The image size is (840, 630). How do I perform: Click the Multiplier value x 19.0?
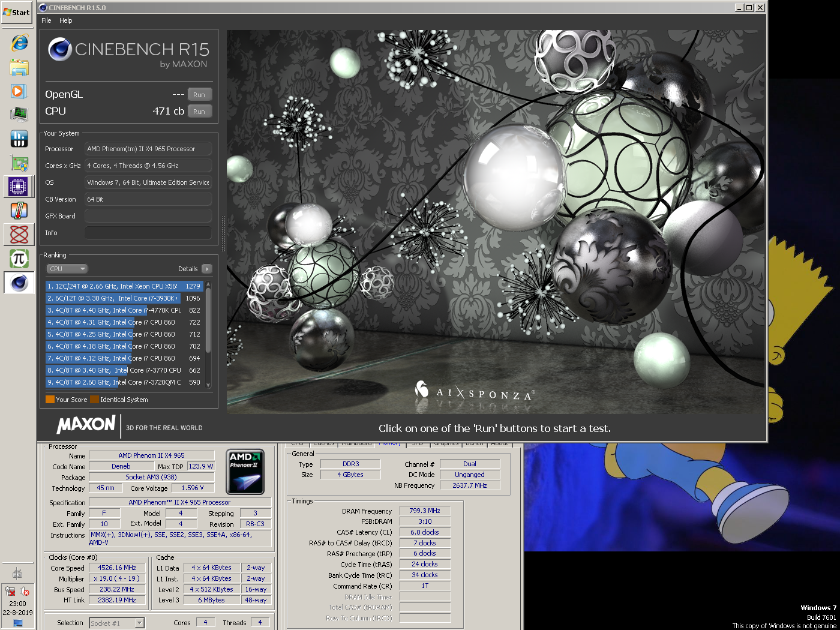117,578
